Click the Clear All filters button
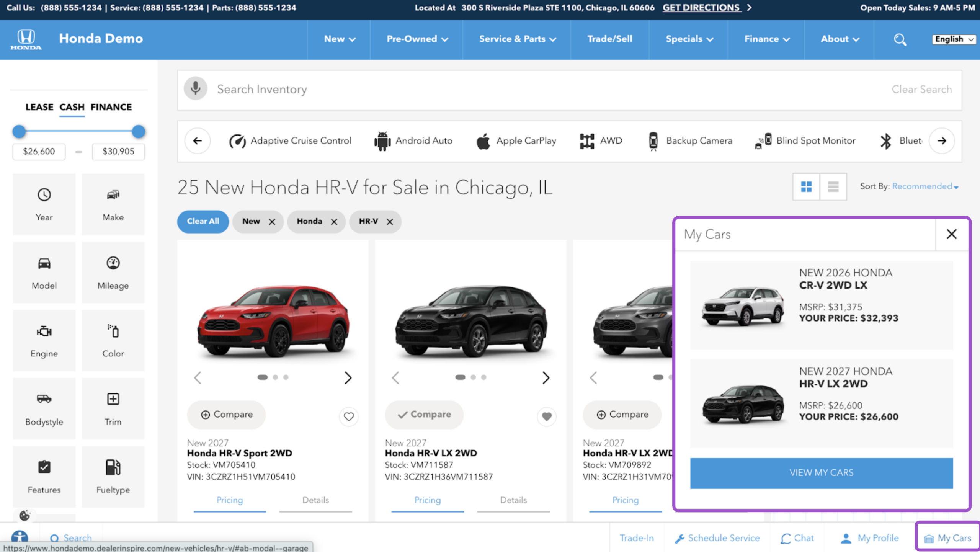Image resolution: width=980 pixels, height=552 pixels. click(203, 222)
